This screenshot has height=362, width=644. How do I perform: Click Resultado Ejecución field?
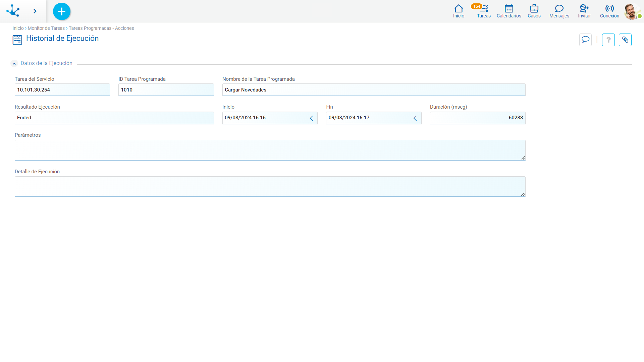(x=114, y=118)
